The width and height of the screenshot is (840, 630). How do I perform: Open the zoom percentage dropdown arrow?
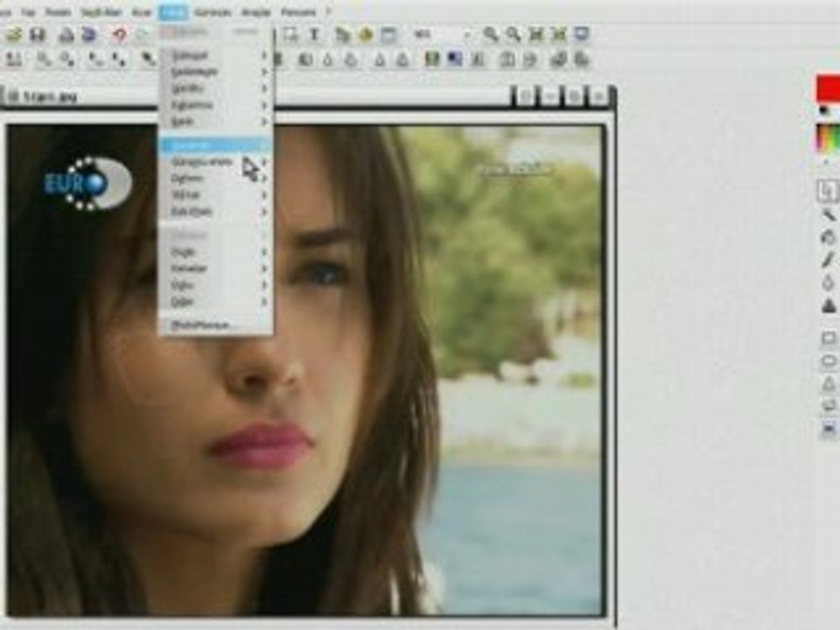click(467, 35)
